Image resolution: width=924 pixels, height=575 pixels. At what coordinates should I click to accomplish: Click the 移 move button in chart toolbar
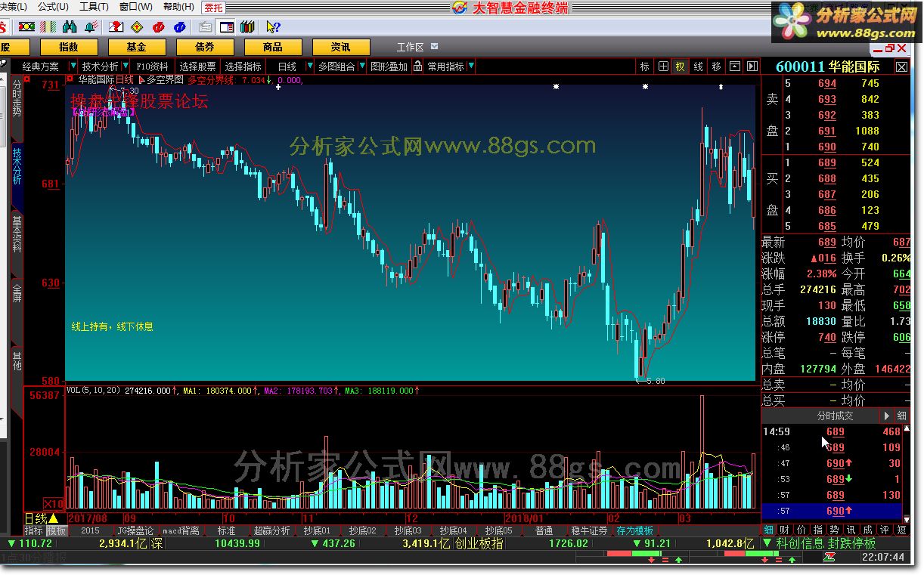[716, 66]
